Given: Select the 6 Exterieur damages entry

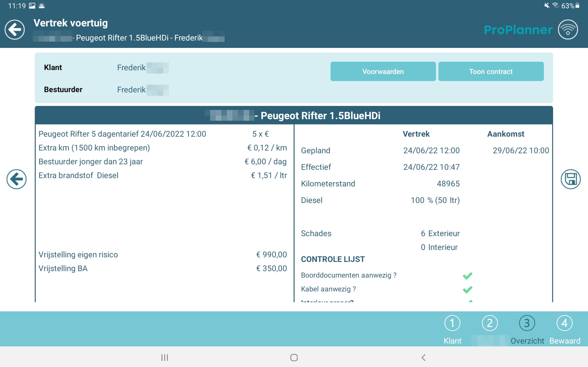Looking at the screenshot, I should (x=440, y=234).
